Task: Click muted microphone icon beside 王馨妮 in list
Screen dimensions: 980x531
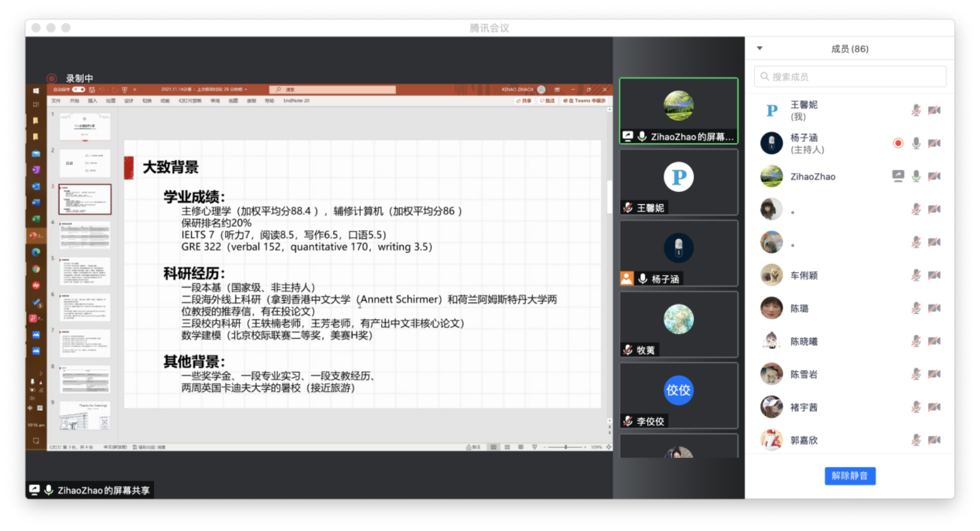Action: 915,111
